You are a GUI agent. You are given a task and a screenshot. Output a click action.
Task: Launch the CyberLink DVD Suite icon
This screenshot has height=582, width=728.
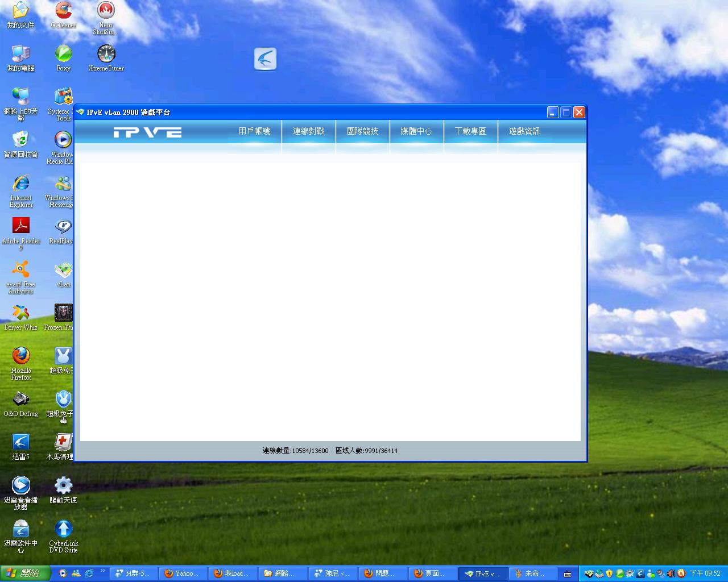click(x=63, y=537)
